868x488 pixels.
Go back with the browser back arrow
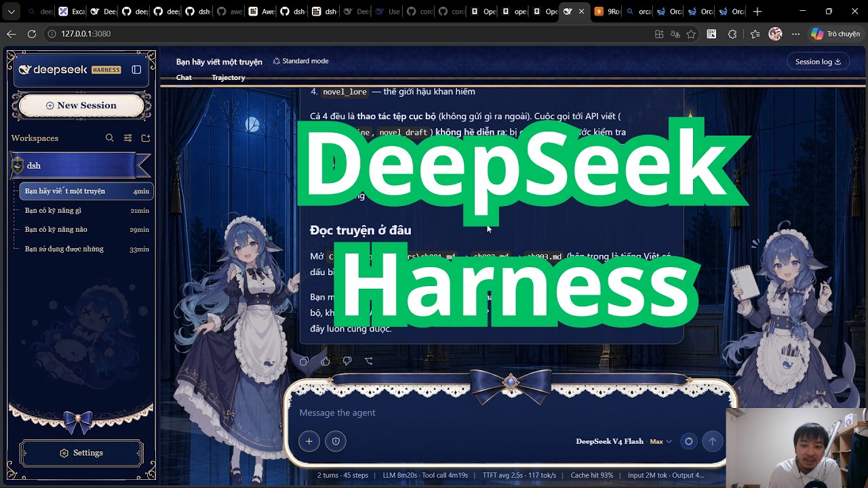coord(12,34)
